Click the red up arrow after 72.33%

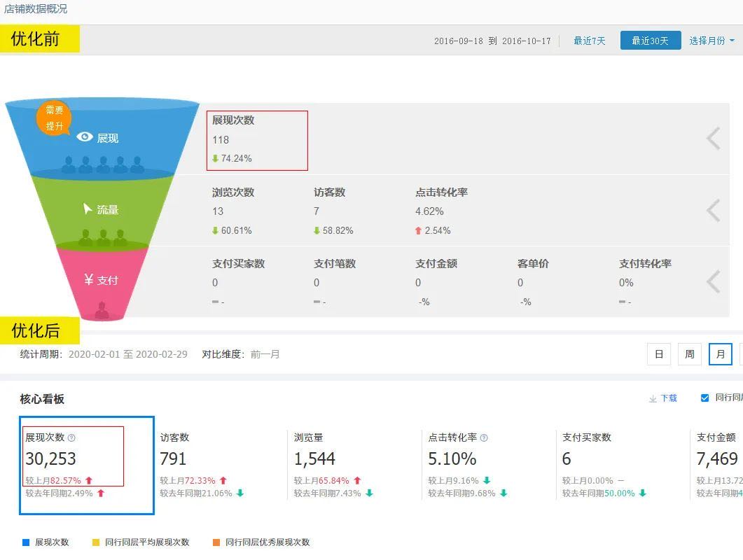(223, 480)
